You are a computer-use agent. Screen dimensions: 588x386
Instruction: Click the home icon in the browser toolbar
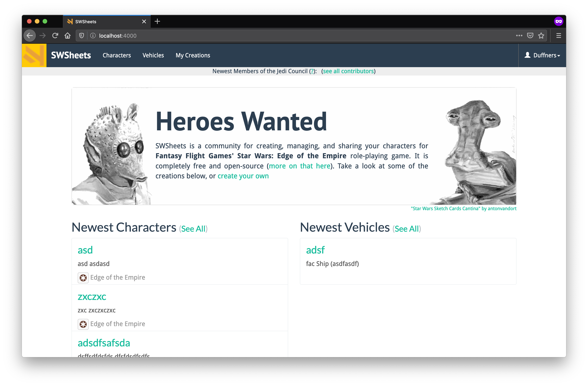[67, 35]
